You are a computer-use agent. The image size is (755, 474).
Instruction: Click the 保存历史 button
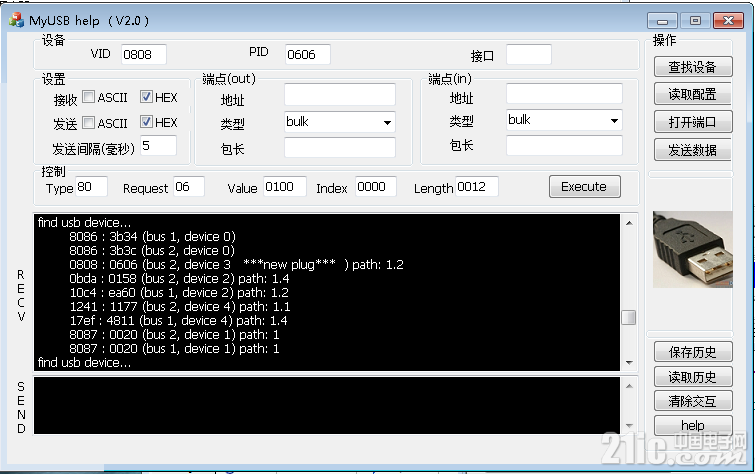click(x=693, y=352)
